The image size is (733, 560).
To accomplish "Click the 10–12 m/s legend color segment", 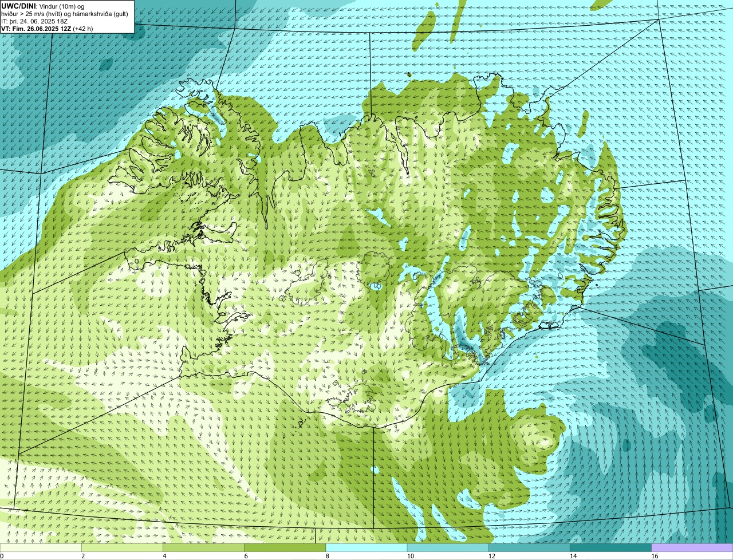I will coord(448,547).
